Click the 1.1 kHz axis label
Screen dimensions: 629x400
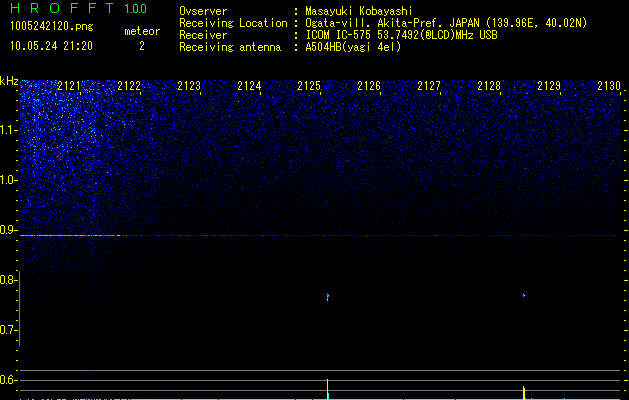click(x=8, y=130)
